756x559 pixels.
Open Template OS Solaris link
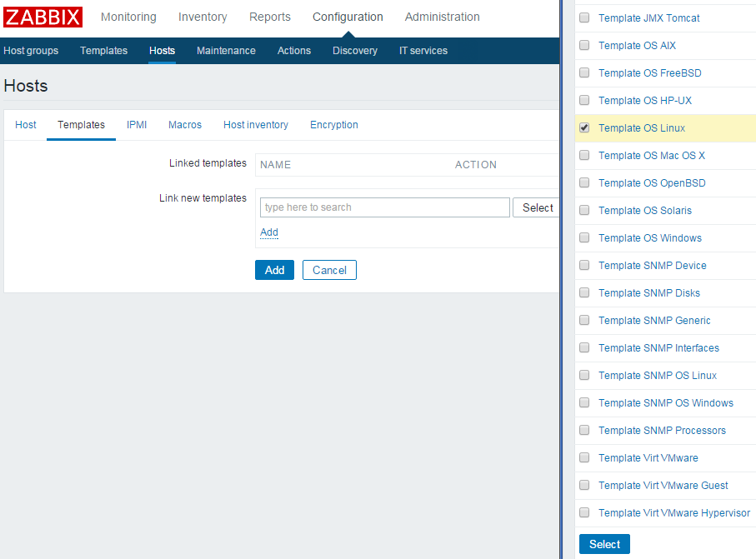[645, 211]
